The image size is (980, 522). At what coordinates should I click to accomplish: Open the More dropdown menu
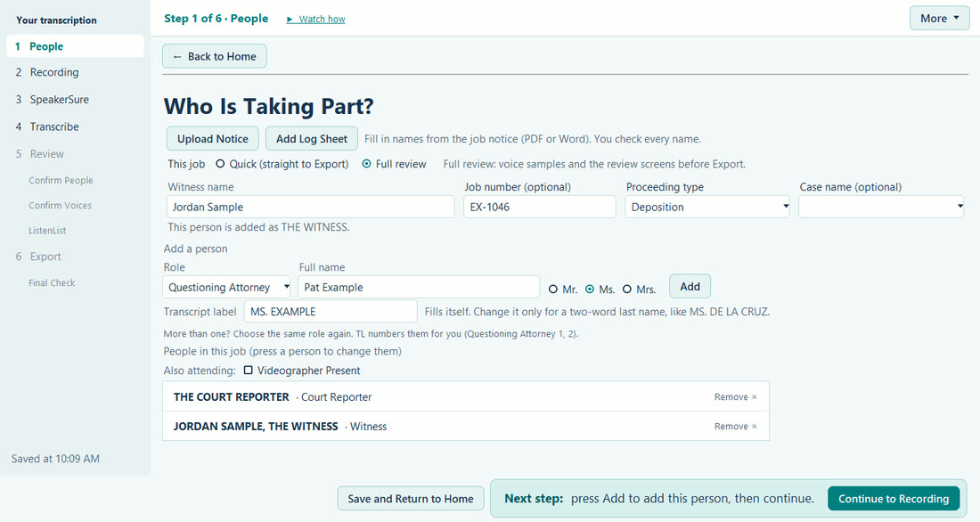tap(939, 19)
